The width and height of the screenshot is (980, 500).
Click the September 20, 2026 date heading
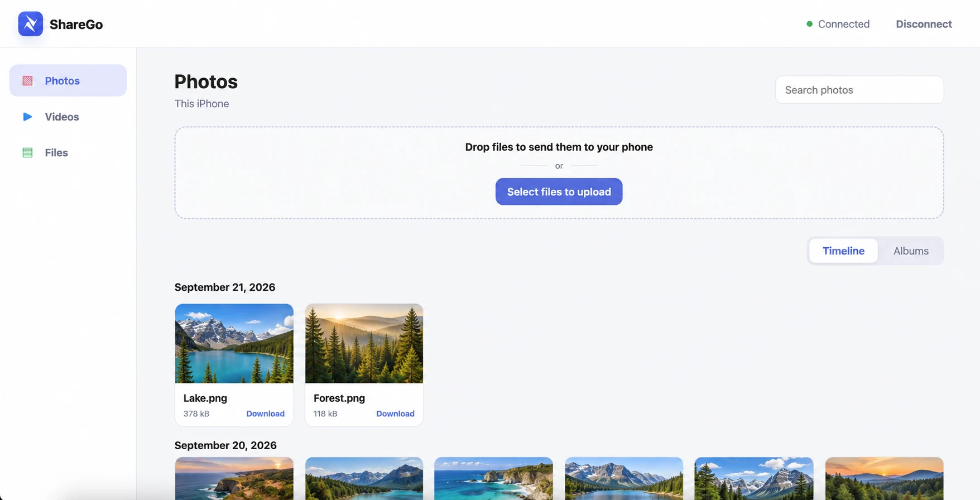[225, 445]
